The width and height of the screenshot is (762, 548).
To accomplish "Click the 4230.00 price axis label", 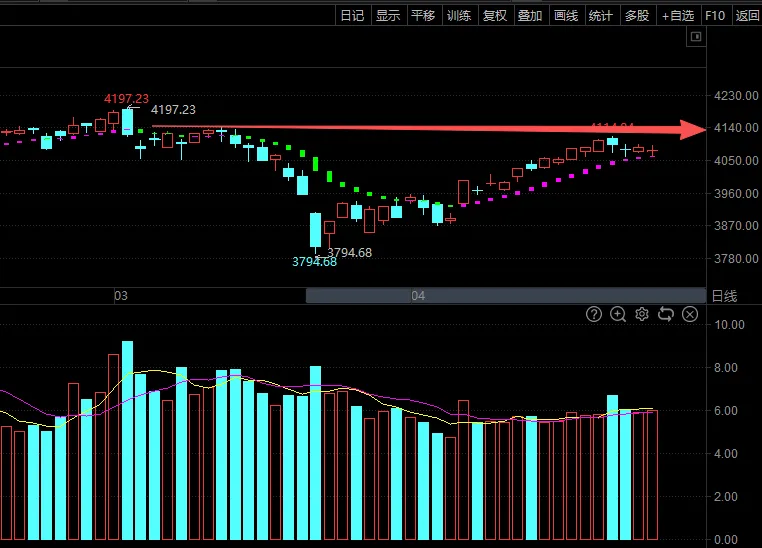I will tap(736, 96).
